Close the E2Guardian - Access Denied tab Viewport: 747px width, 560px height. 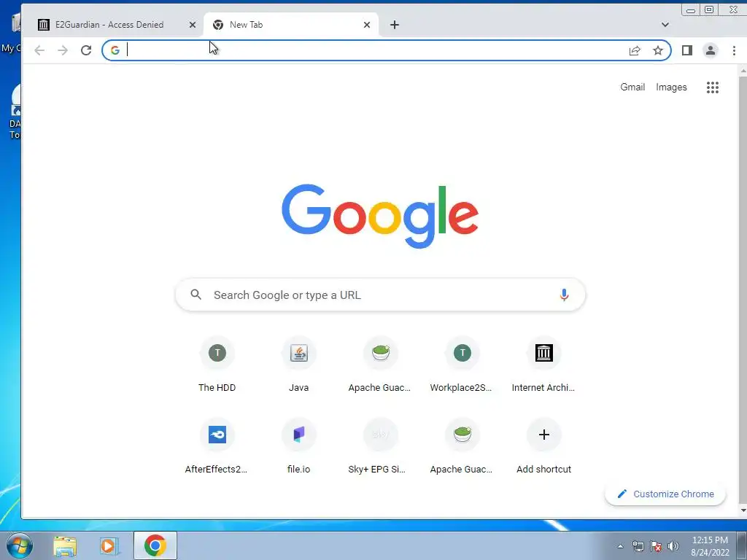193,25
